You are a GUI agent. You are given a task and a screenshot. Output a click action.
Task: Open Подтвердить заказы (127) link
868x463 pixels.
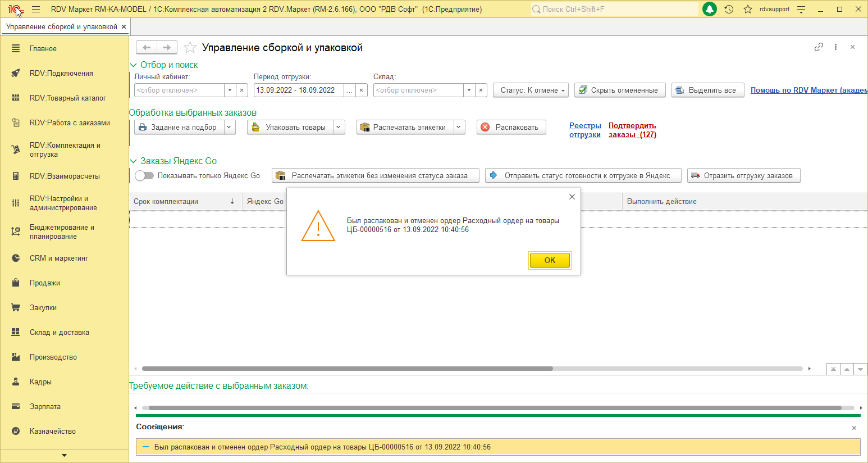632,130
